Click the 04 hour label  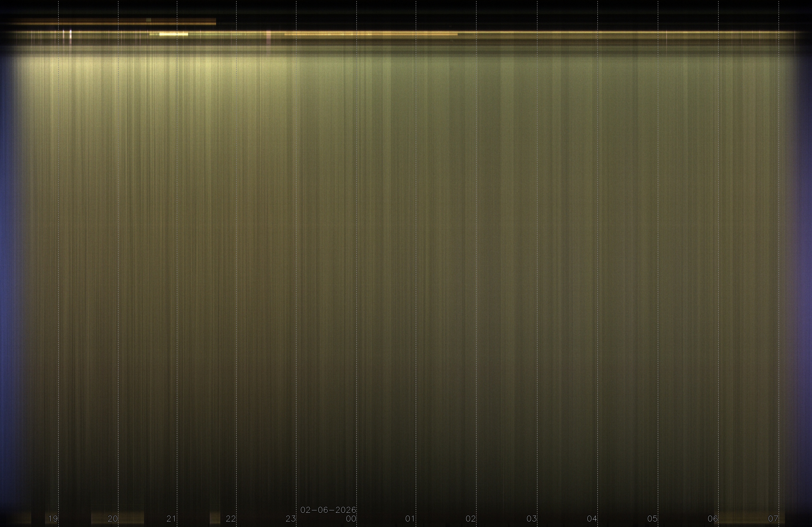pyautogui.click(x=592, y=519)
